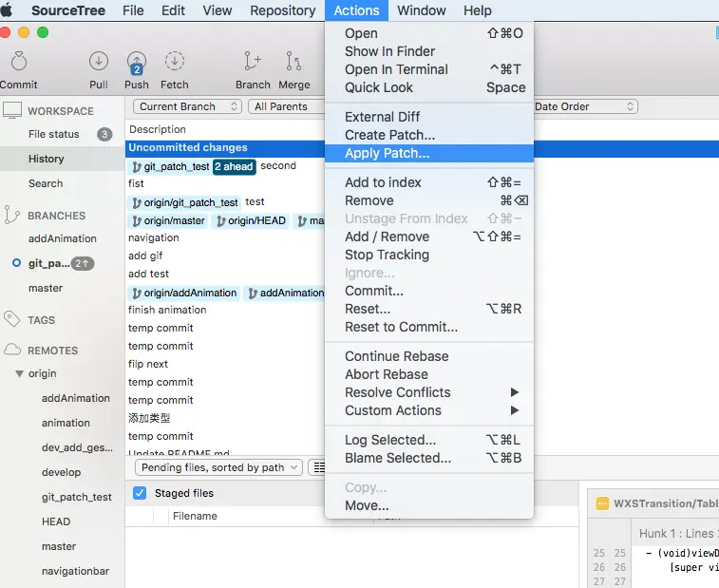Open the Apple menu
This screenshot has width=719, height=588.
[7, 9]
